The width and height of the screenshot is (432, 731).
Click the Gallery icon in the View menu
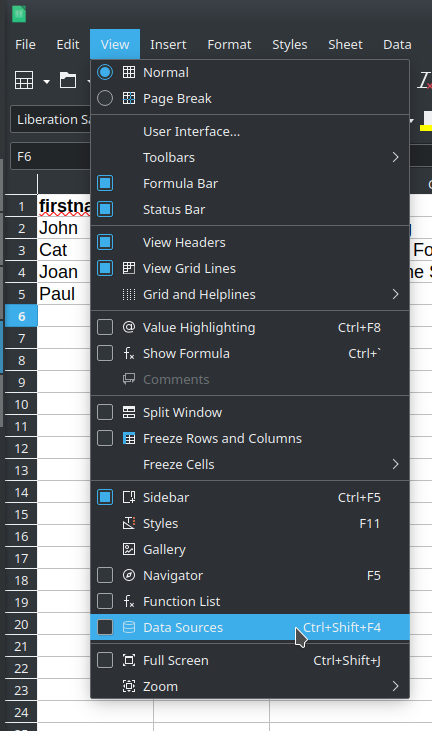point(129,549)
